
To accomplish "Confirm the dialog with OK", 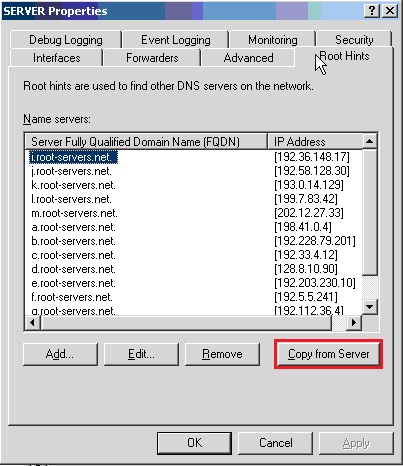I will tap(194, 443).
